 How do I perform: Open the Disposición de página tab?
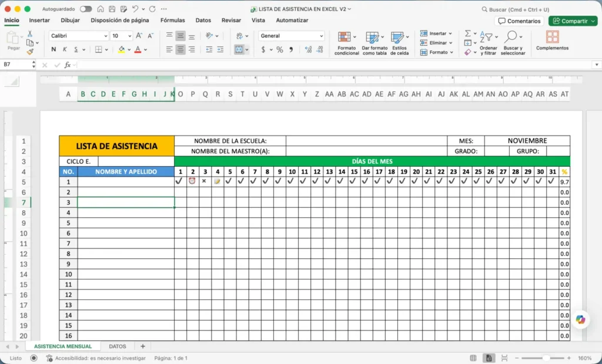pyautogui.click(x=120, y=21)
